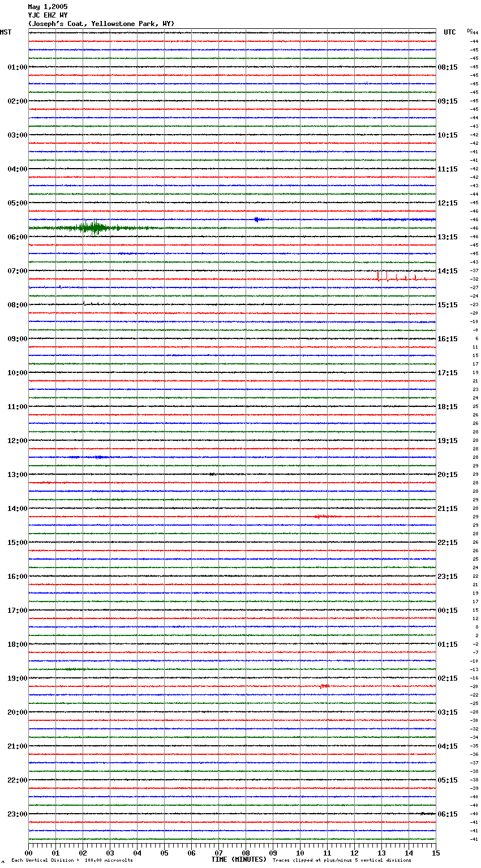Select the 21:00 MST time label
Image resolution: width=481 pixels, height=868 pixels.
(17, 746)
